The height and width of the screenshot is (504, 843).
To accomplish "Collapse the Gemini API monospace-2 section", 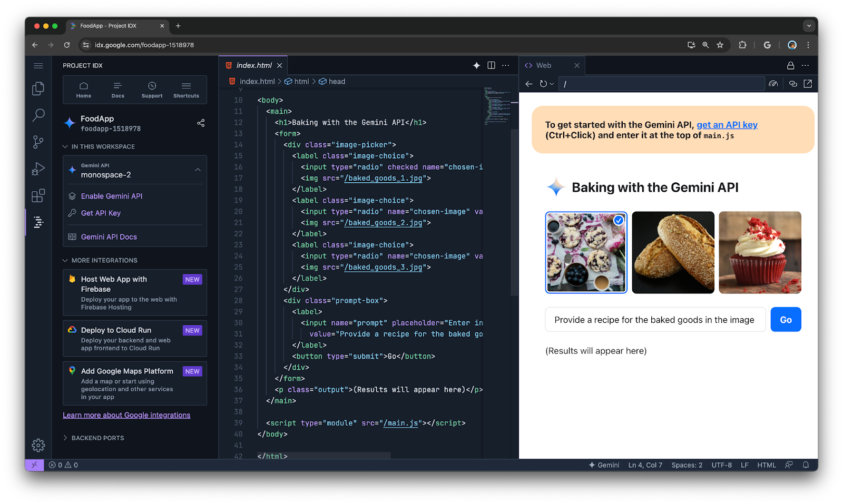I will point(198,170).
